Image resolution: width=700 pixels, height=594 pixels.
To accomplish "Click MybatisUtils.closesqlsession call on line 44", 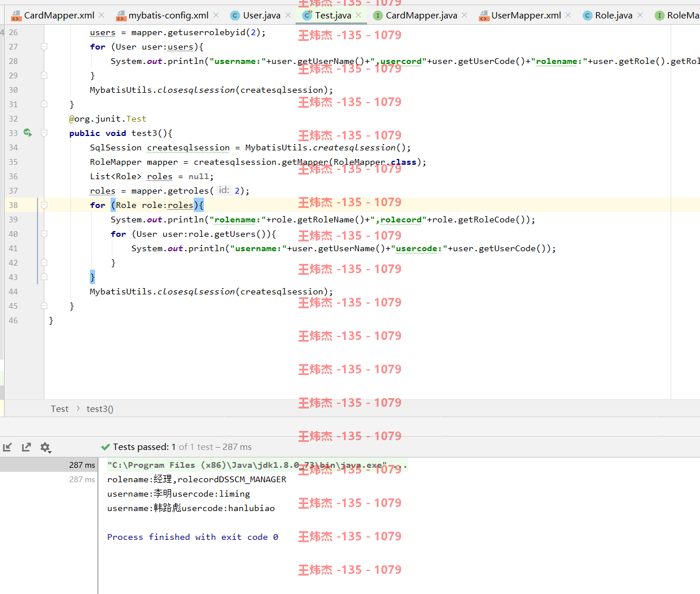I will coord(211,292).
